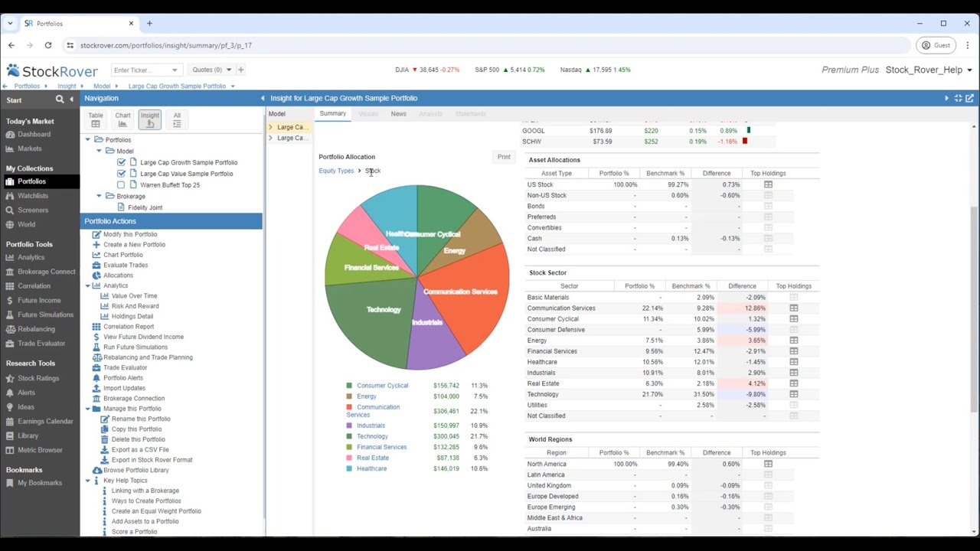Click Insight breadcrumb item
Image resolution: width=980 pixels, height=551 pixels.
click(x=67, y=86)
